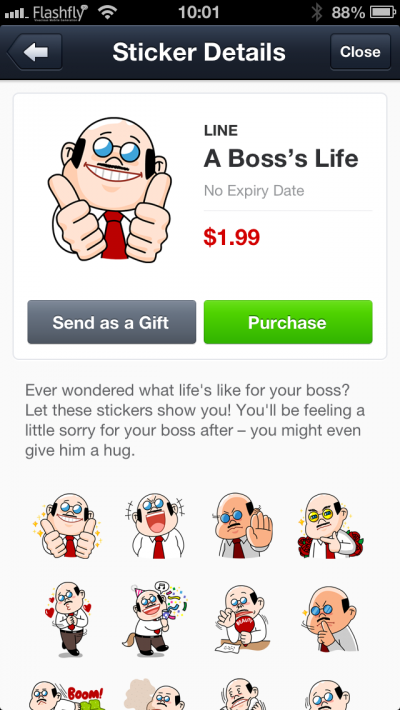Tap the Purchase button
The image size is (400, 710).
[288, 322]
